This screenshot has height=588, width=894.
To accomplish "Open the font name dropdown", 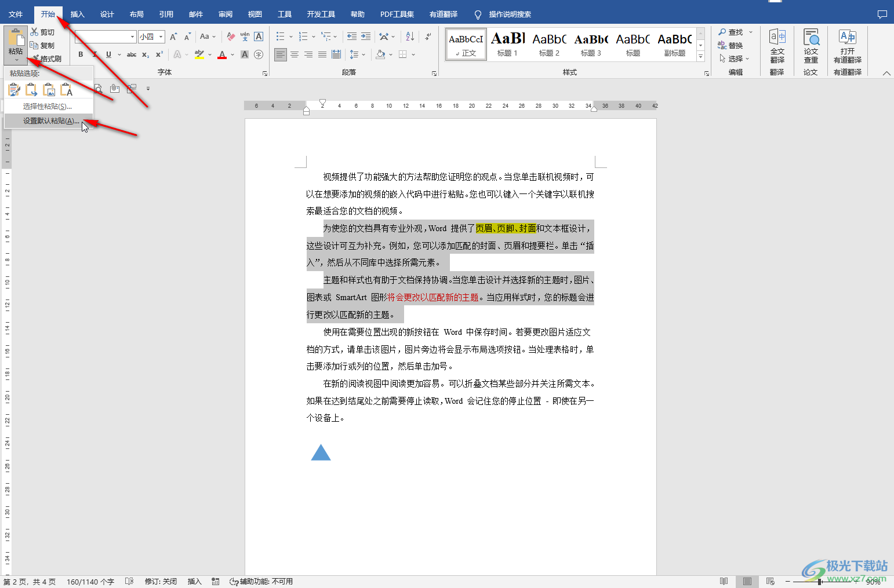I will pyautogui.click(x=132, y=36).
